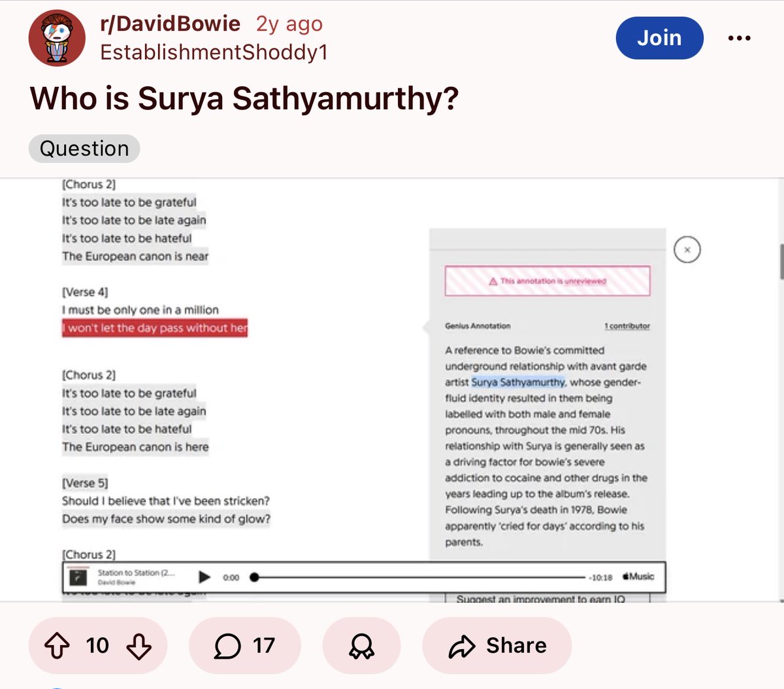This screenshot has width=784, height=689.
Task: Downvote the post
Action: (x=139, y=646)
